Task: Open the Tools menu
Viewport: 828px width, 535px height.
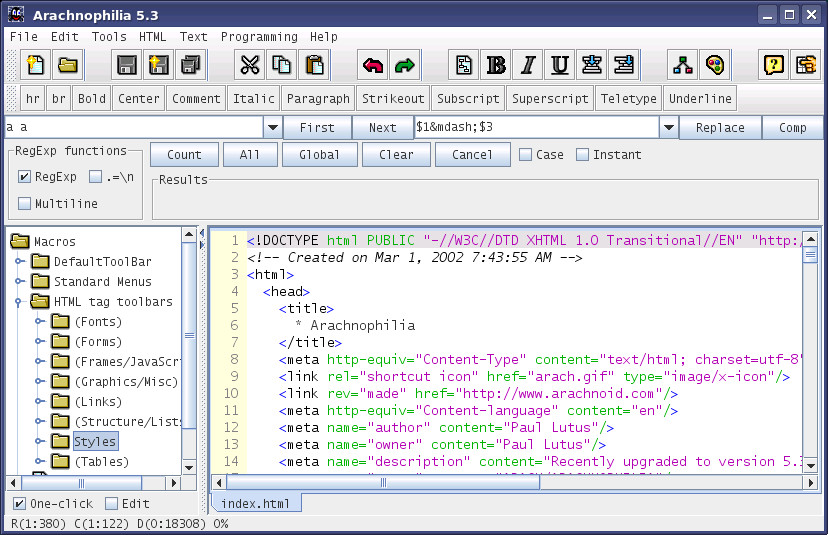Action: [x=109, y=37]
